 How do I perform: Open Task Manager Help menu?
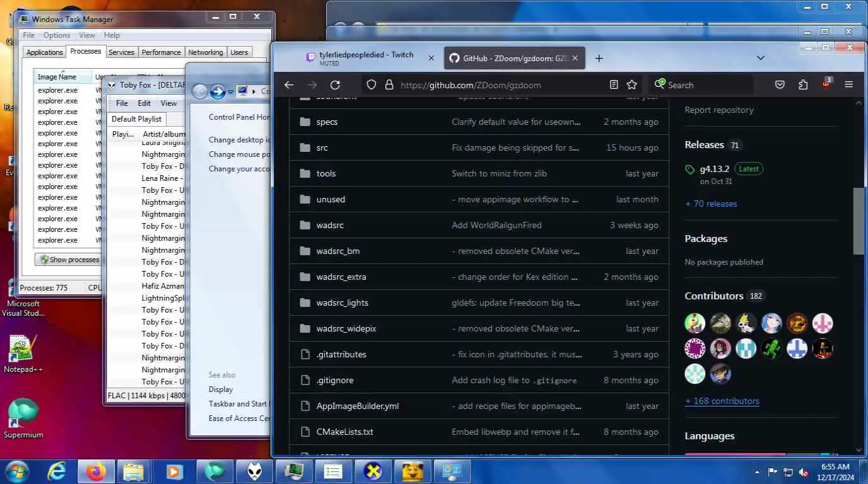click(112, 35)
